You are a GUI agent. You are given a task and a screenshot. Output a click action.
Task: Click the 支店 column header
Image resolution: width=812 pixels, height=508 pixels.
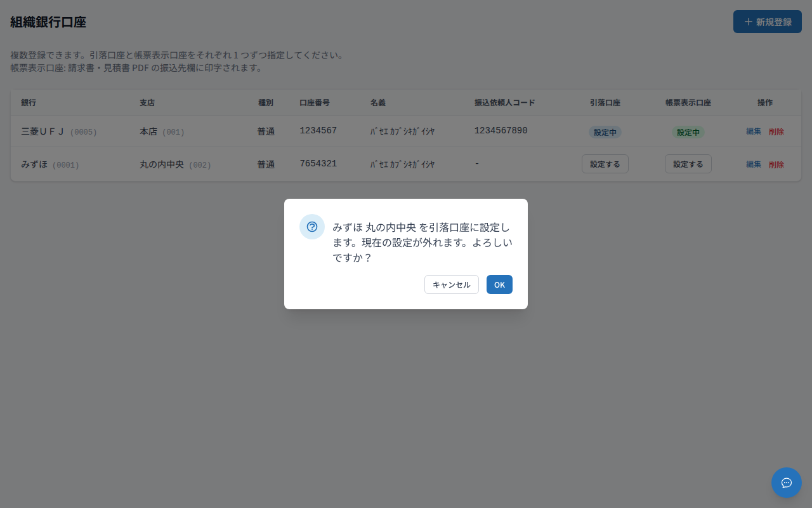pos(147,102)
